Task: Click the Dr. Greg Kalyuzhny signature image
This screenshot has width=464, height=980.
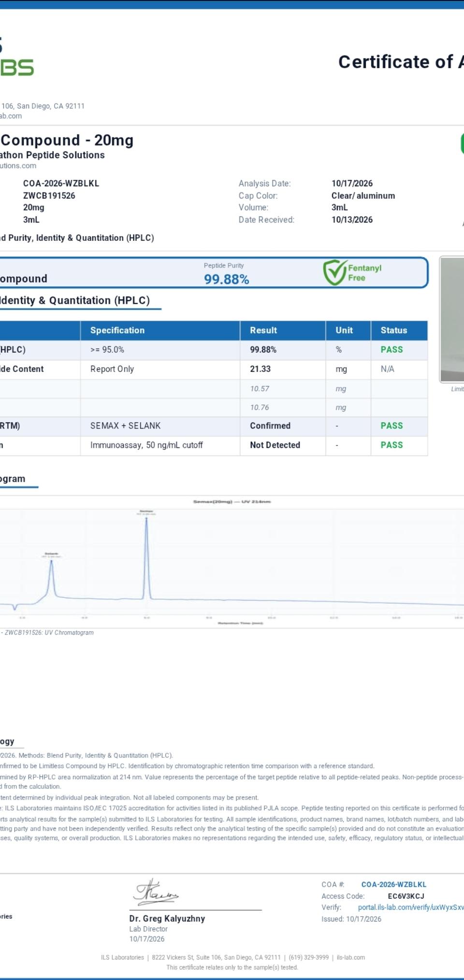Action: tap(156, 892)
